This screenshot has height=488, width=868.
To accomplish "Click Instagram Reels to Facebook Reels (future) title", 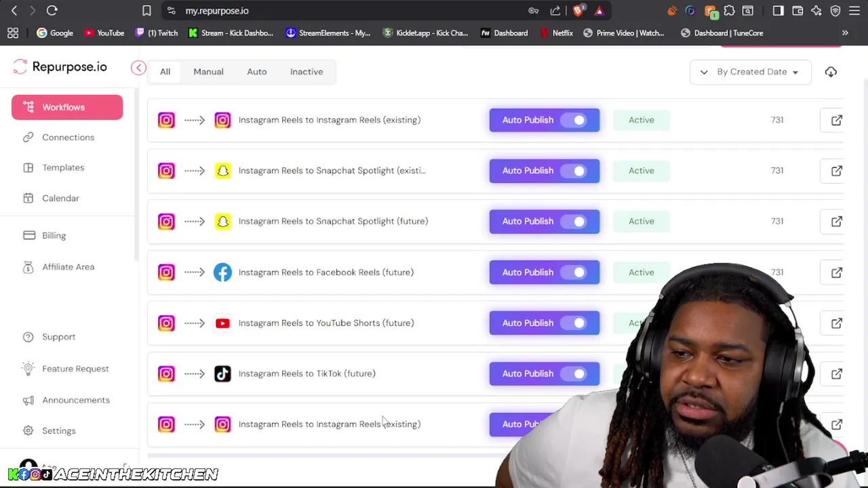I will 325,272.
